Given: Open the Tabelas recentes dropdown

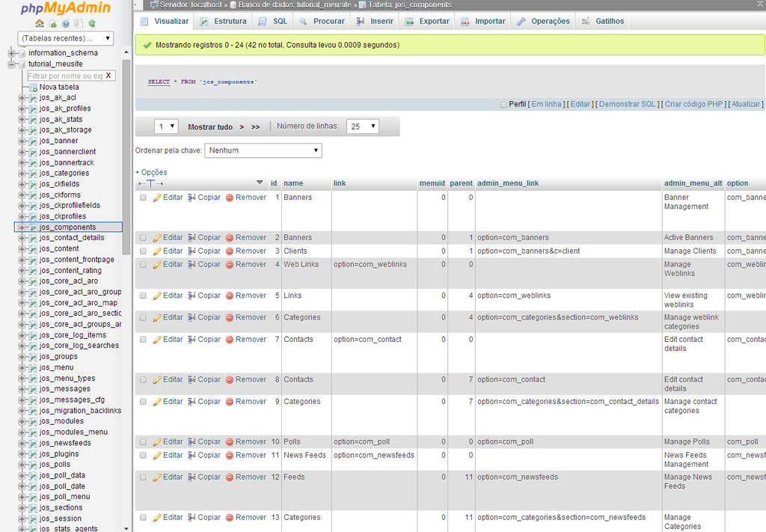Looking at the screenshot, I should pos(66,38).
